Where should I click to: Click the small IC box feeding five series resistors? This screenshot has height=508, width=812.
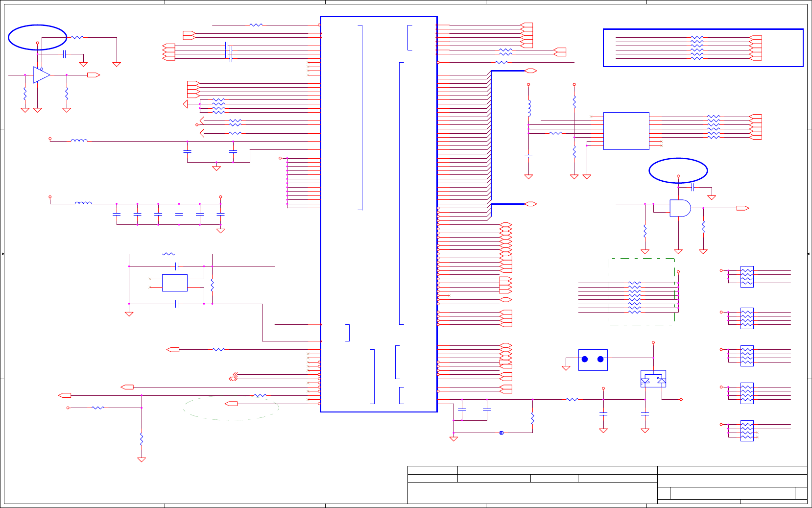(626, 131)
